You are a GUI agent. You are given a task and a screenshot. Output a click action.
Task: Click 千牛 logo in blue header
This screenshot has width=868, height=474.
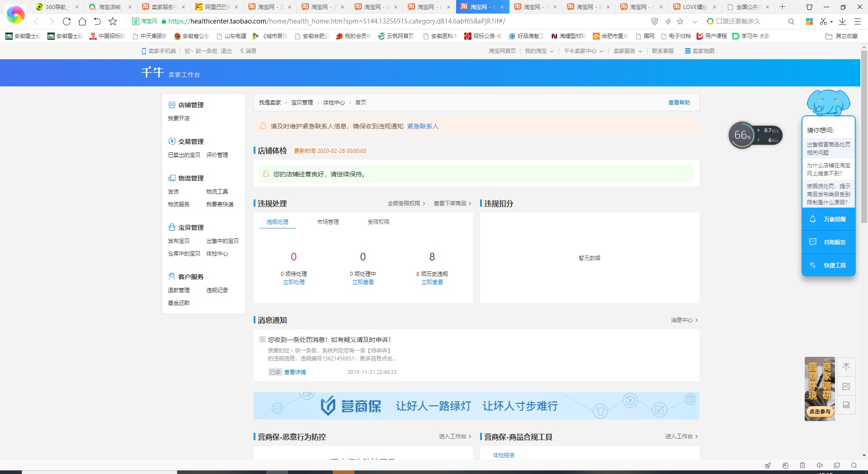(x=152, y=72)
